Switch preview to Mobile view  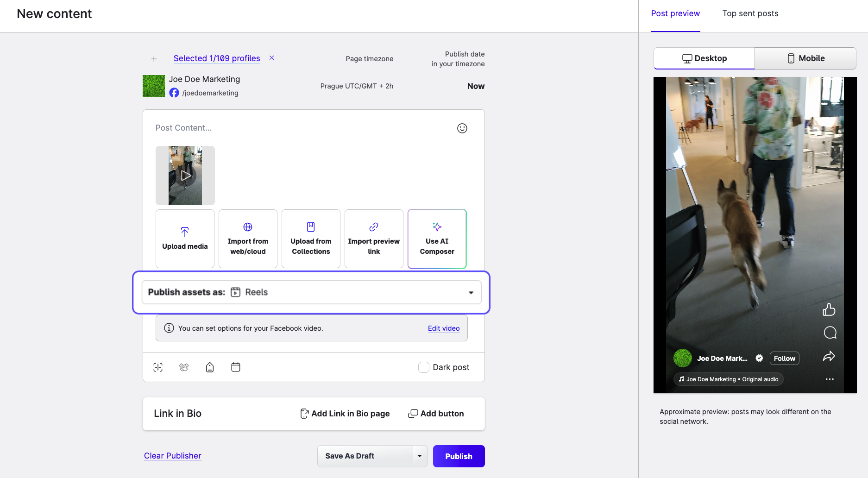[805, 58]
